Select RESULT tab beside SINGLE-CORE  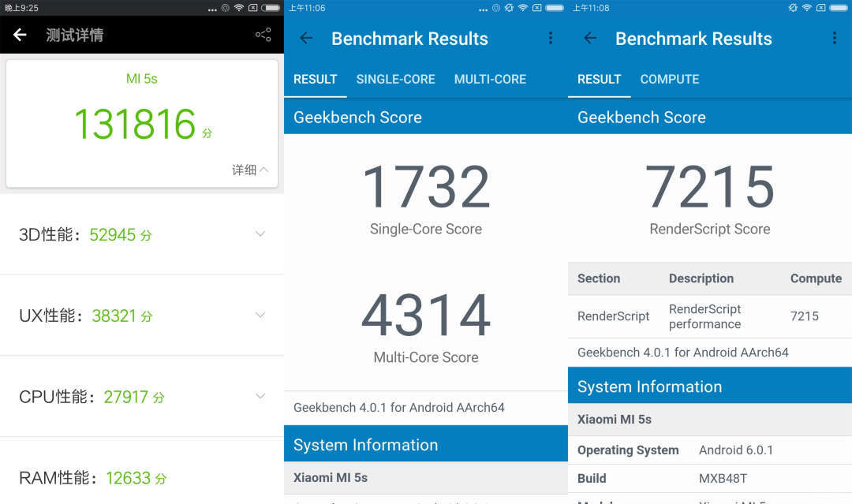315,80
